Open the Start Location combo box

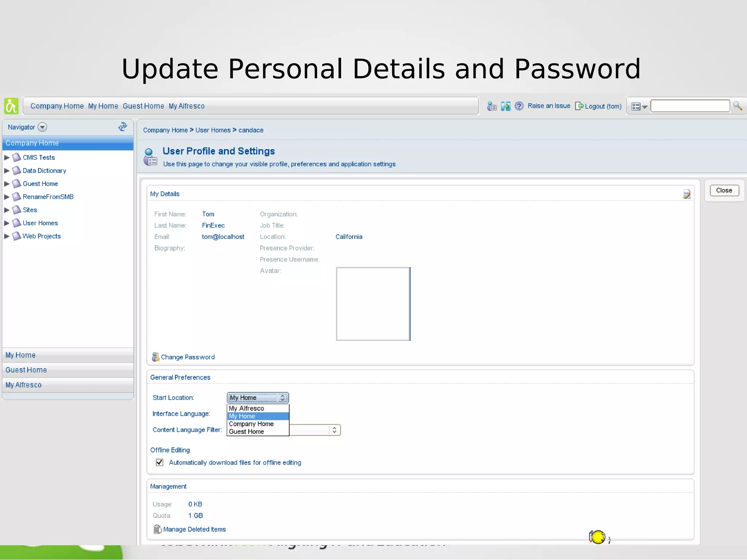tap(258, 397)
